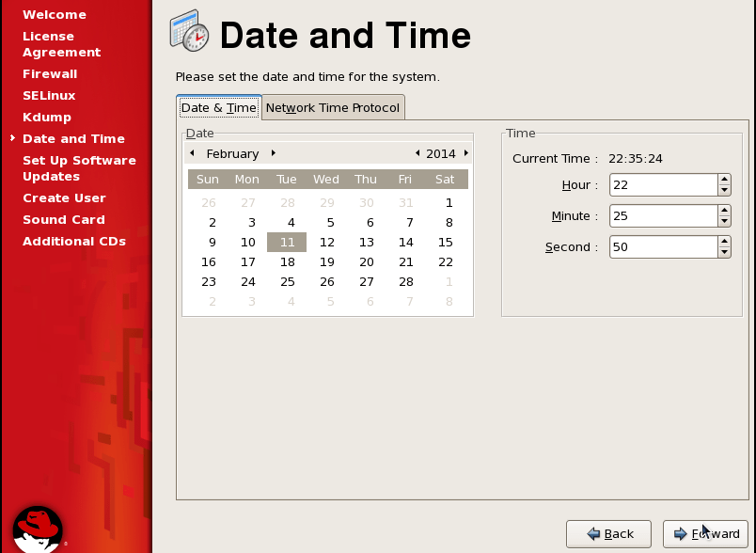
Task: Click into the Hour input field
Action: [x=663, y=185]
